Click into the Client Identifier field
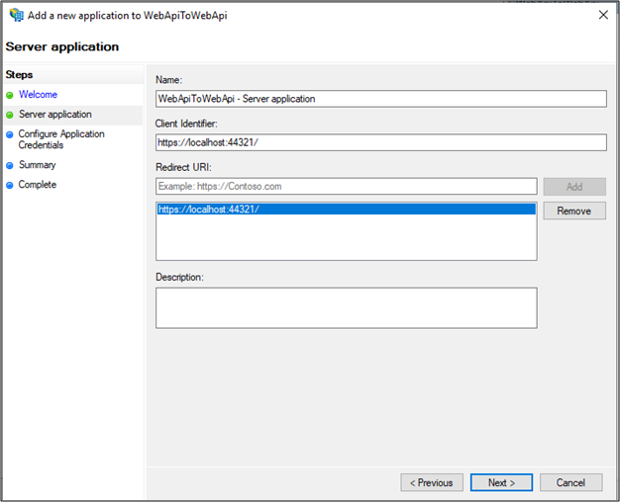Screen dimensions: 620x502 pyautogui.click(x=381, y=142)
